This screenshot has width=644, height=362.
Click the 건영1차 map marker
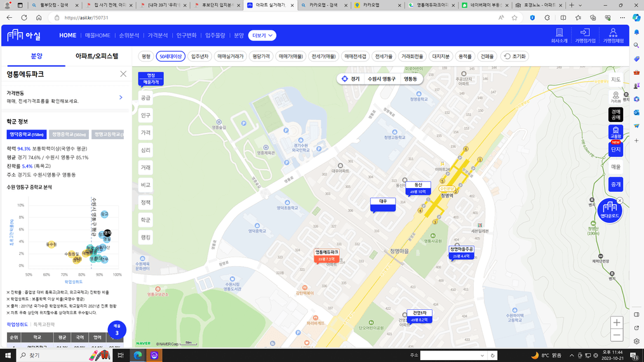tap(419, 316)
